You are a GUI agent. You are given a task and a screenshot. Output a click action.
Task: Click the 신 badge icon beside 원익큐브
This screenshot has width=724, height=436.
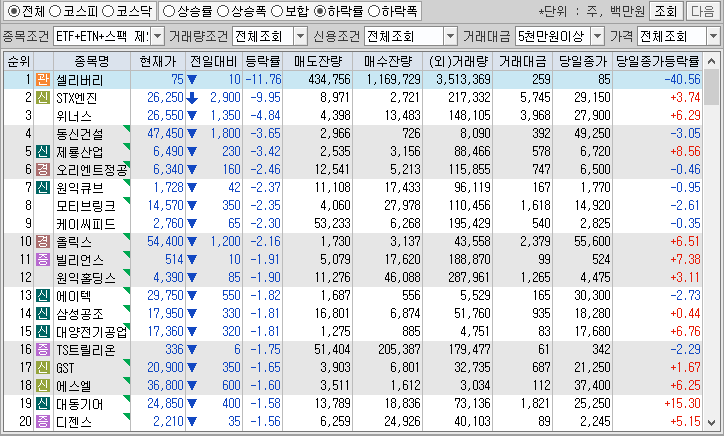pos(43,188)
